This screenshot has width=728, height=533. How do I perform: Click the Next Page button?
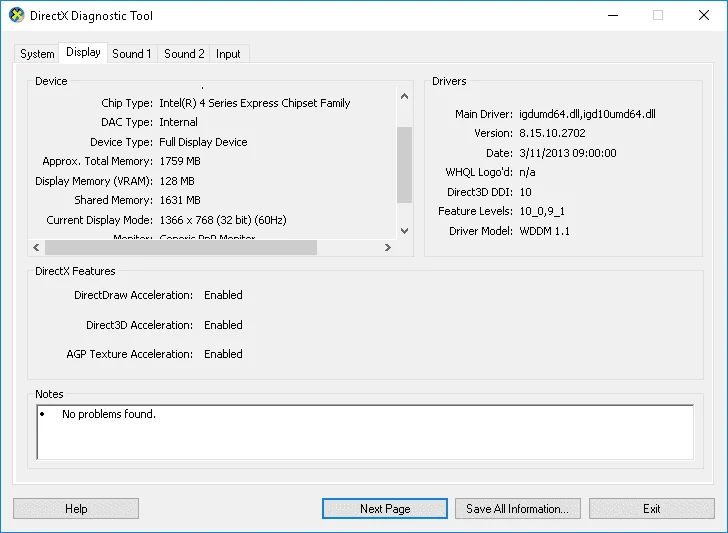tap(385, 509)
